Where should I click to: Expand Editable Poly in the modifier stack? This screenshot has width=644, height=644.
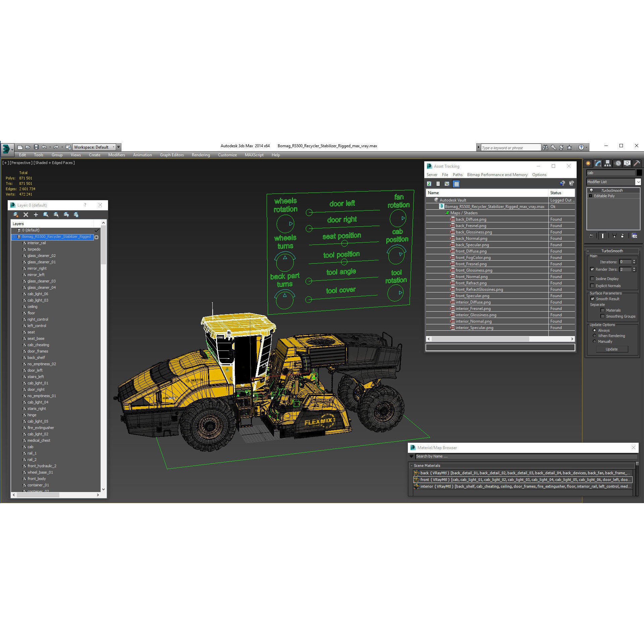pyautogui.click(x=590, y=196)
